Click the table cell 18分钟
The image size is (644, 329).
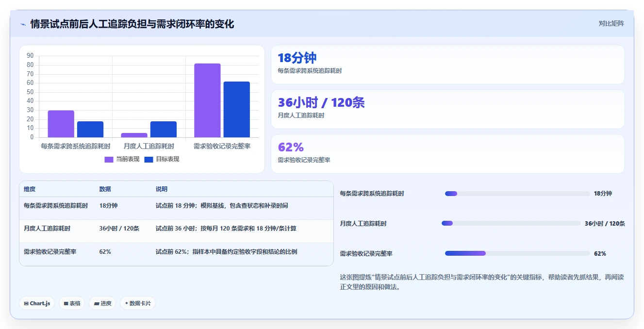108,206
